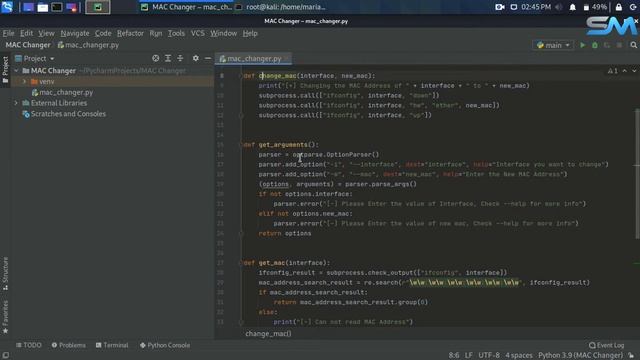640x360 pixels.
Task: Open the VCS menu
Action: [x=198, y=33]
